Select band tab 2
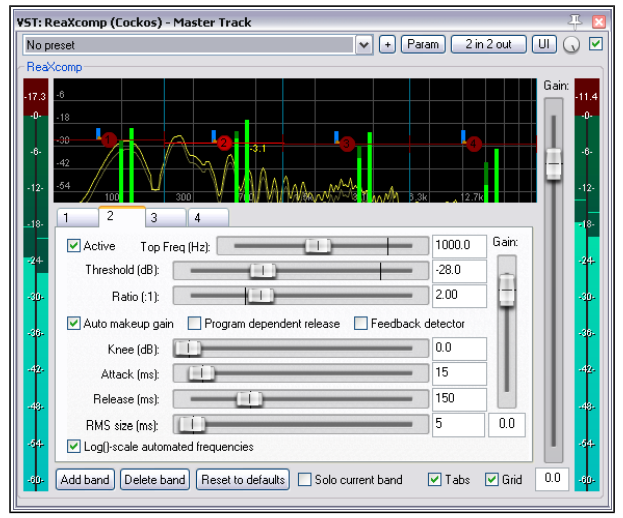623x518 pixels. [x=122, y=216]
